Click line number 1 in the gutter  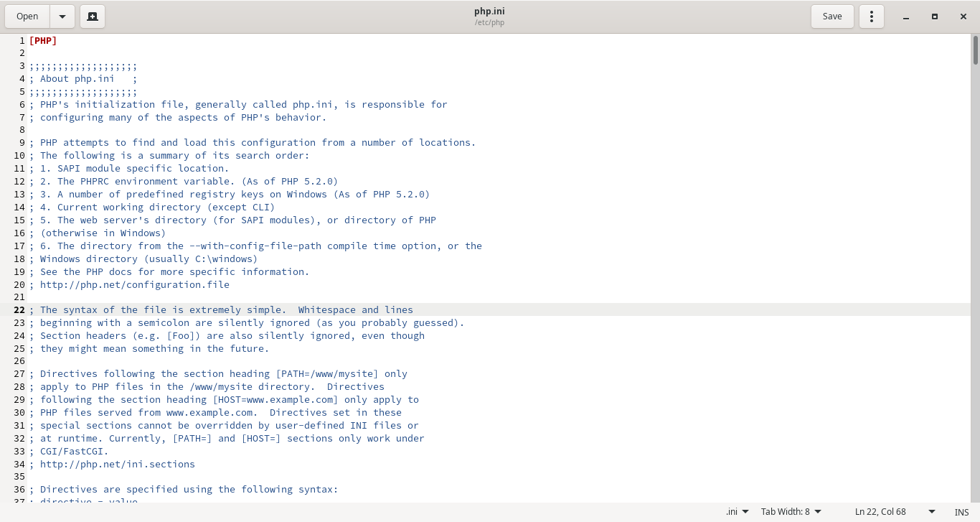pyautogui.click(x=22, y=40)
